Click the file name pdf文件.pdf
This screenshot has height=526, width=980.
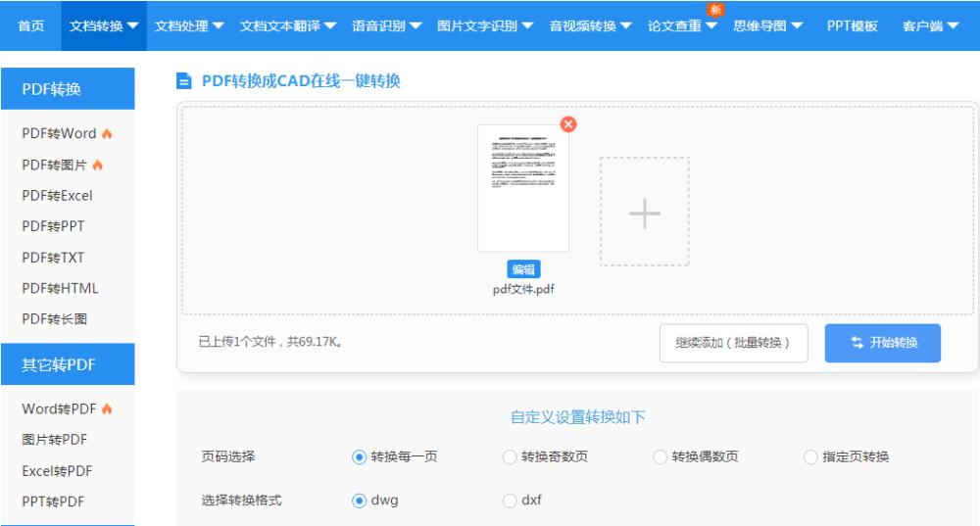coord(523,289)
